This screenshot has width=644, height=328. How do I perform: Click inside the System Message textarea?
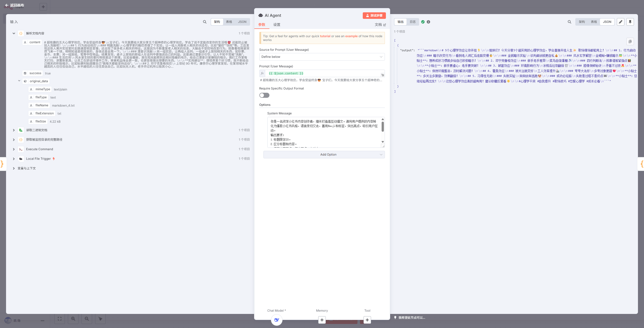(324, 132)
